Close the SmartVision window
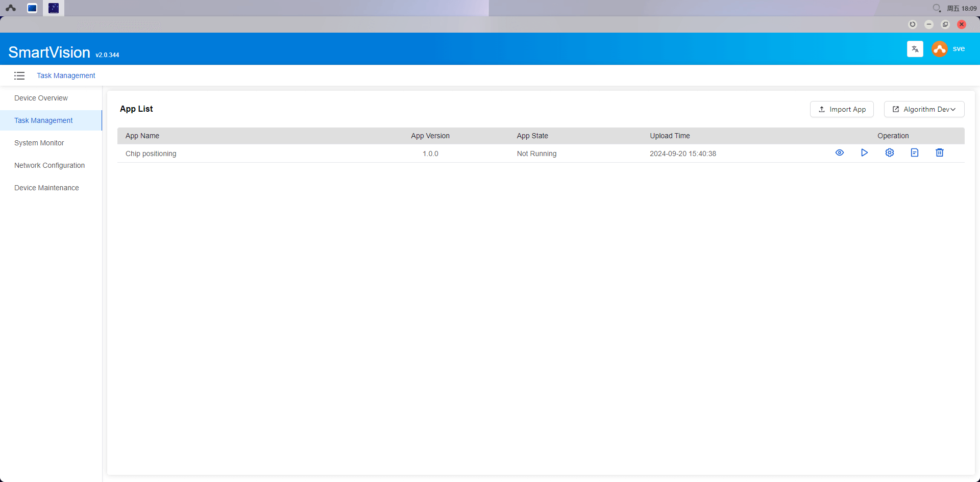The image size is (980, 482). pos(962,24)
